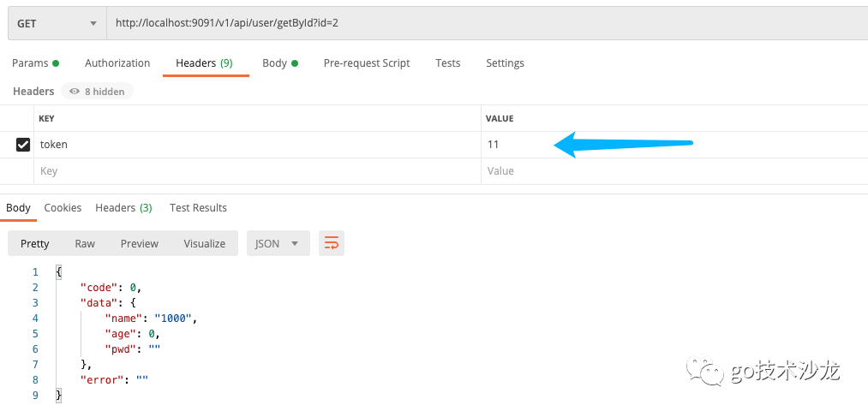The width and height of the screenshot is (868, 411).
Task: Open the response Headers (3) tab
Action: [x=123, y=208]
